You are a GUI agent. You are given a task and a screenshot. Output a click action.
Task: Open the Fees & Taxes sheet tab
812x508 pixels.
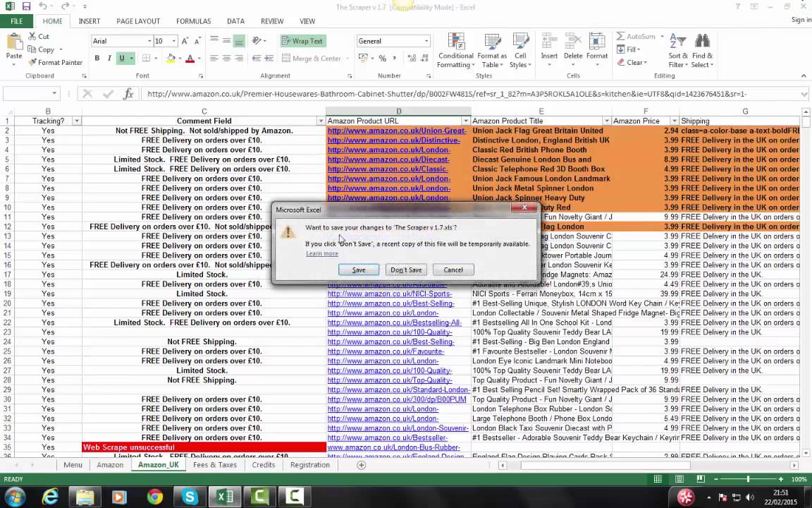coord(214,465)
